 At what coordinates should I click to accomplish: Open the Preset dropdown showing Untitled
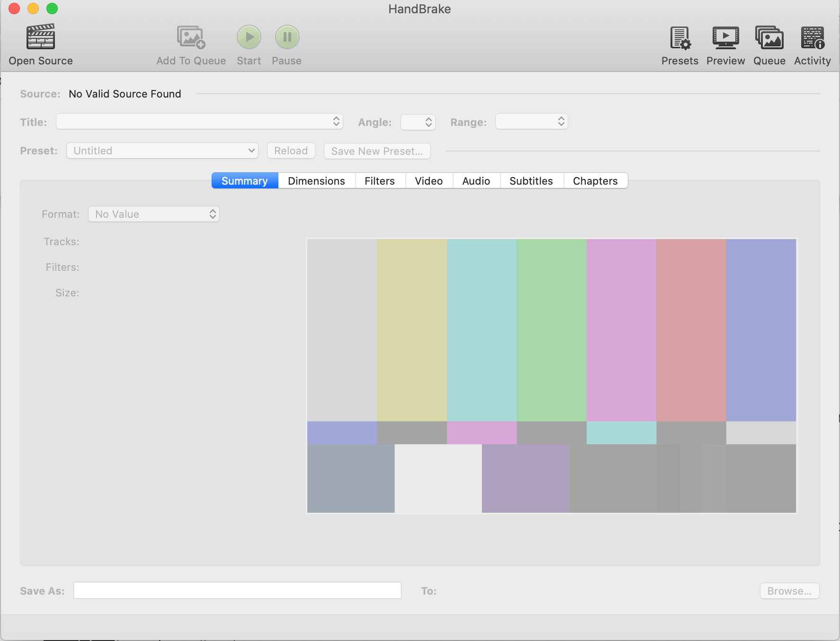[x=162, y=151]
